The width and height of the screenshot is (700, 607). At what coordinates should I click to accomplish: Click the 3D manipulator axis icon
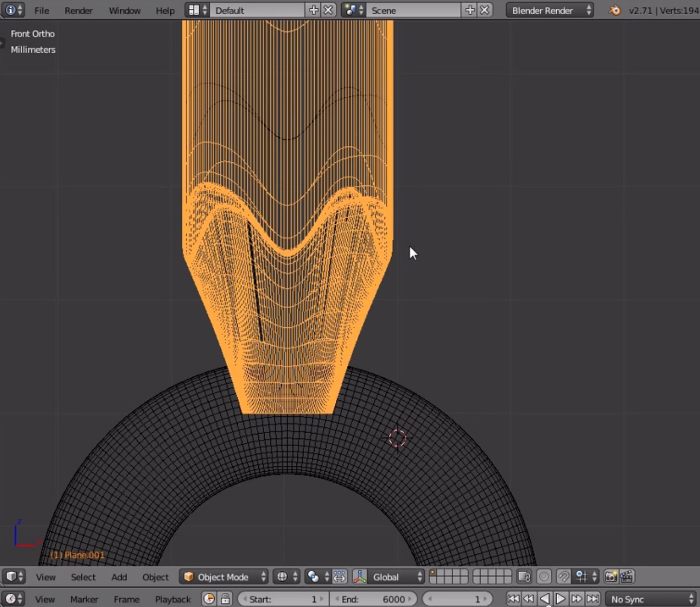[x=360, y=577]
